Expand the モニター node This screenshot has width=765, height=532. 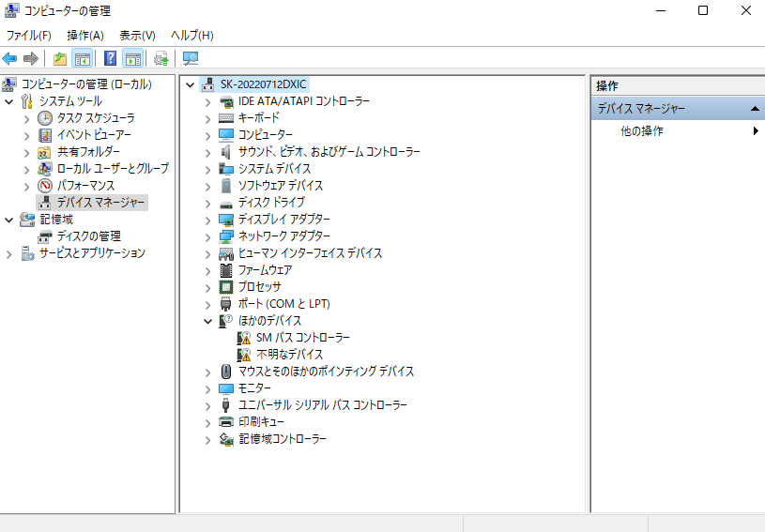coord(207,389)
